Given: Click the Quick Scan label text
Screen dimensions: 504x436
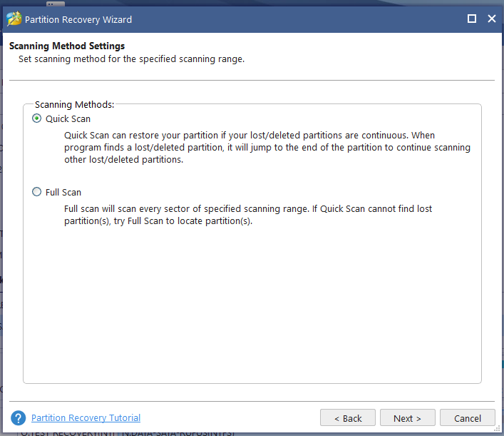Looking at the screenshot, I should tap(68, 118).
